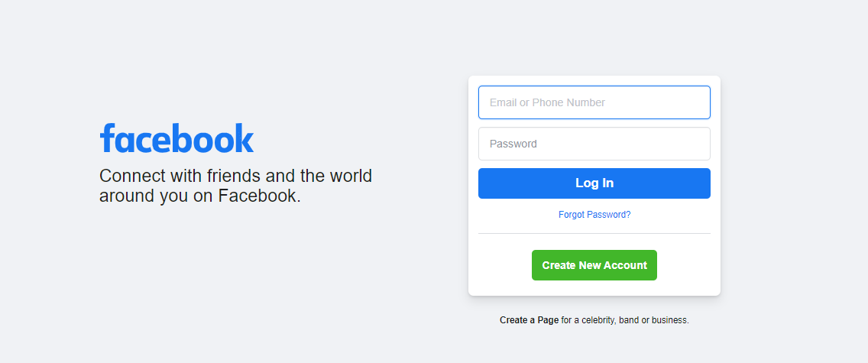Open the Forgot Password? link

(x=594, y=215)
